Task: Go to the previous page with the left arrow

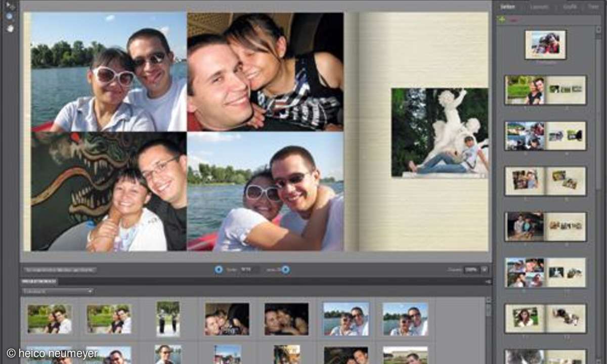Action: 219,269
